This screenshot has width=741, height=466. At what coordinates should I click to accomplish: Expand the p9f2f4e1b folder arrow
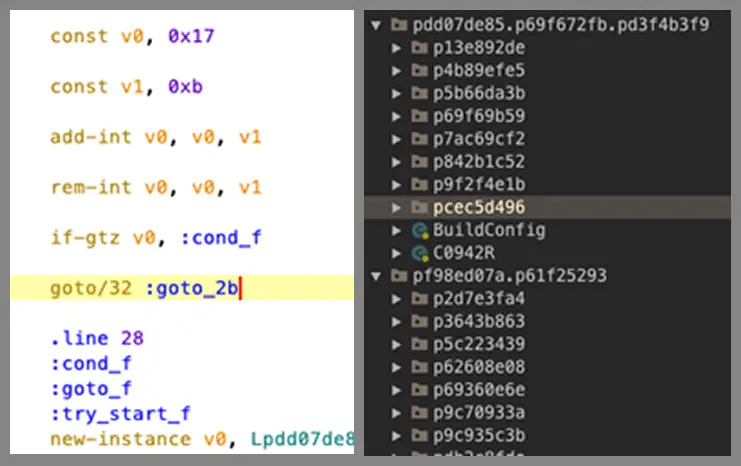pyautogui.click(x=396, y=185)
